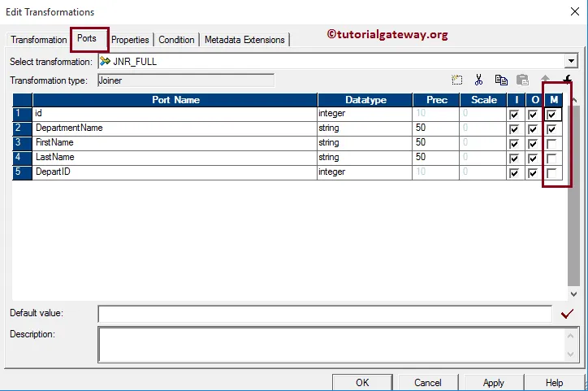The image size is (588, 391).
Task: Click the port name cell 'FirstName'
Action: click(175, 143)
